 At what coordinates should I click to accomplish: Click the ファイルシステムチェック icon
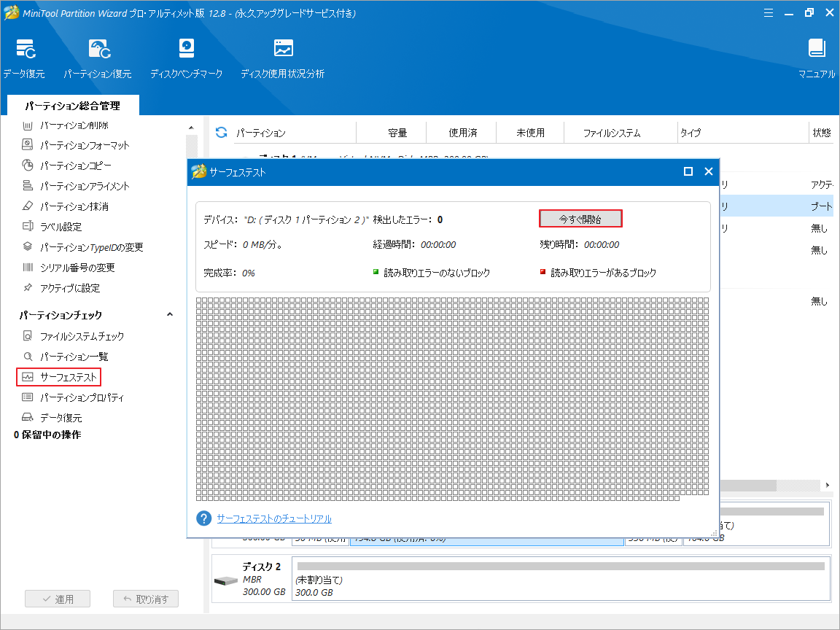click(x=27, y=336)
